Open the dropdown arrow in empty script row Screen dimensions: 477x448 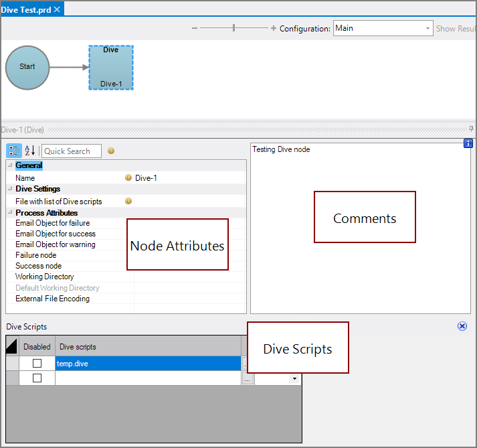pos(294,378)
